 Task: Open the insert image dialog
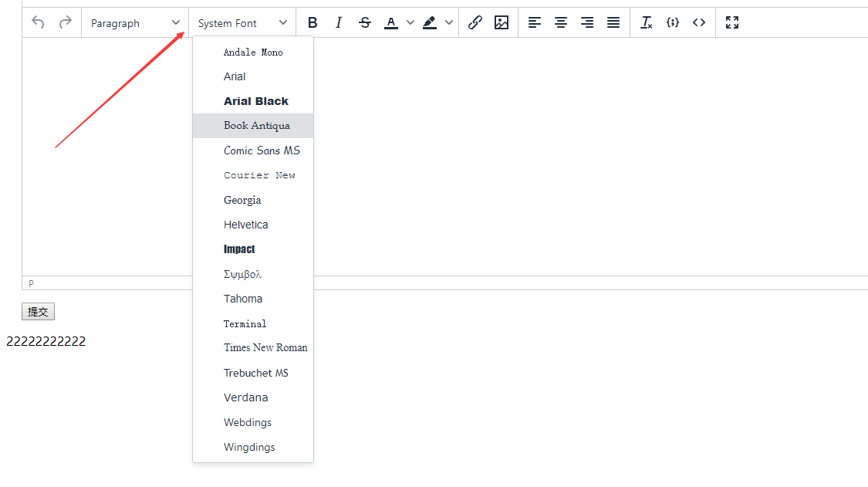click(x=502, y=22)
